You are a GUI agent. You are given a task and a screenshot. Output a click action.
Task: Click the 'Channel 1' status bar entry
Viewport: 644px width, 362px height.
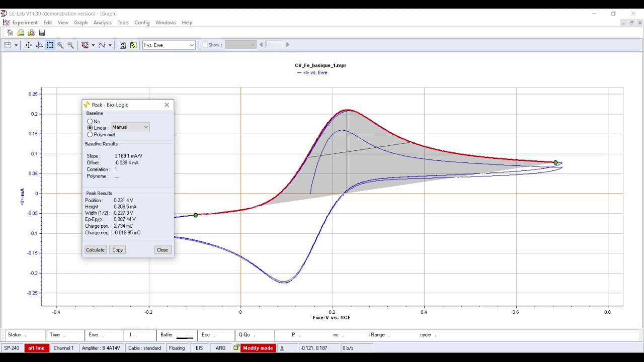(63, 348)
